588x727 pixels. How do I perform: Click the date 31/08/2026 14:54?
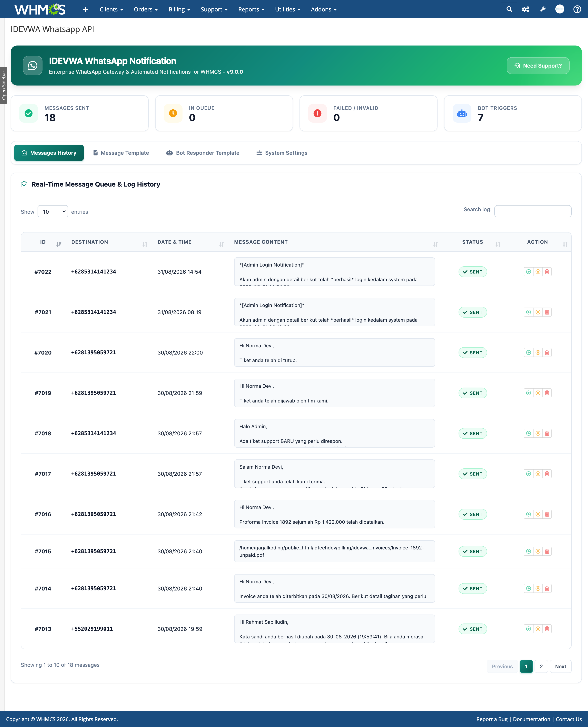click(179, 272)
